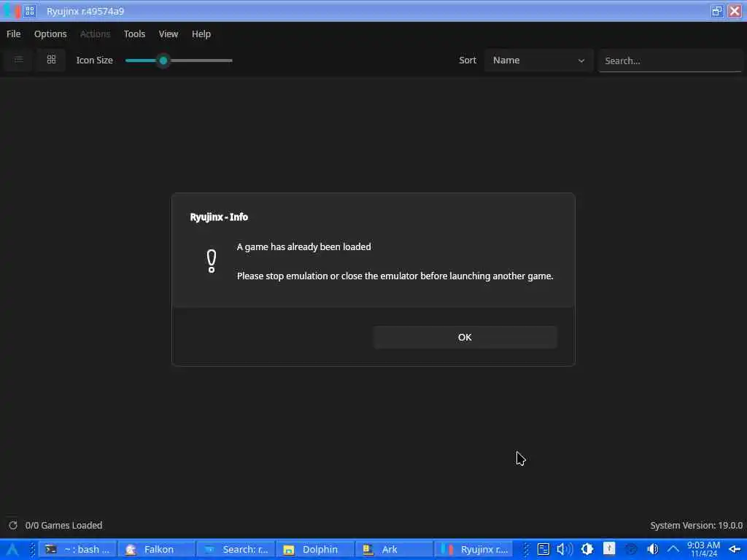Screen dimensions: 747x560
Task: Open the Help menu
Action: (x=201, y=34)
